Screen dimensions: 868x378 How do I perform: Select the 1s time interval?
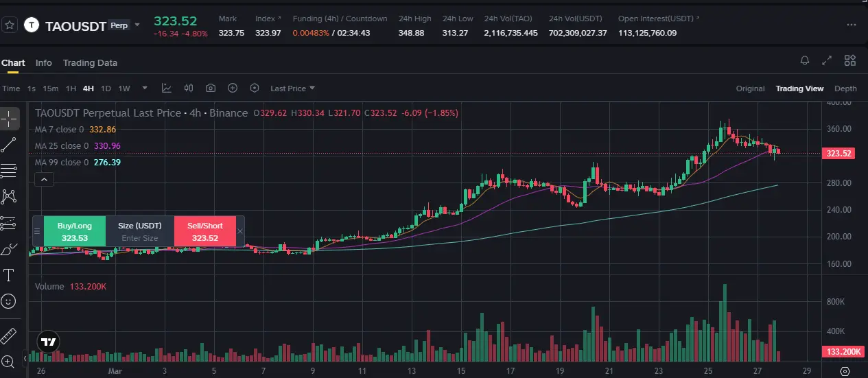tap(32, 88)
